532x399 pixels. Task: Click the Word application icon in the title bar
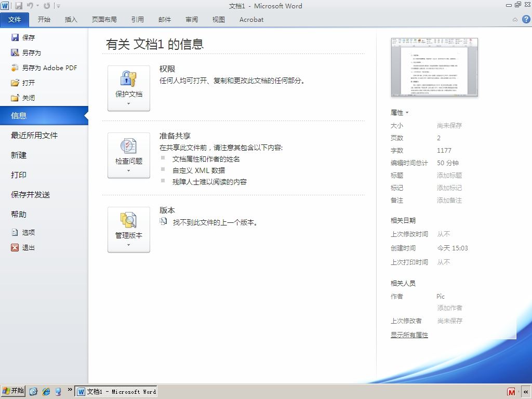tap(5, 6)
